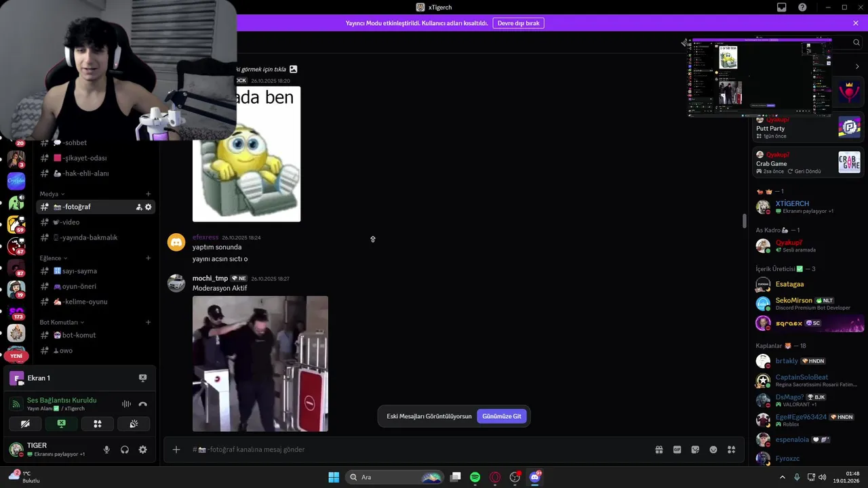
Task: Disconnect from voice with the hang-up icon
Action: pyautogui.click(x=142, y=404)
